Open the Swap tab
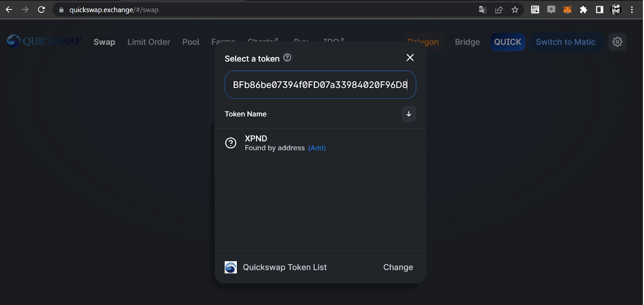 104,42
